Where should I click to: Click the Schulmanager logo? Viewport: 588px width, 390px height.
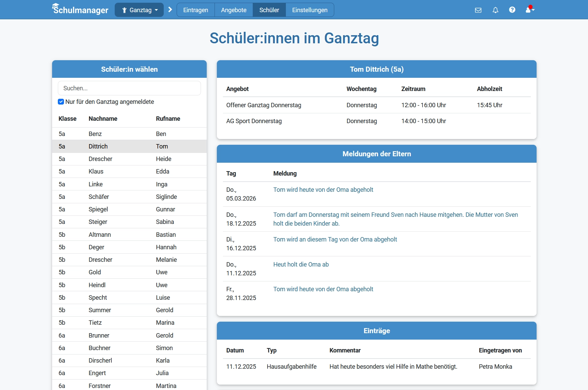(80, 9)
